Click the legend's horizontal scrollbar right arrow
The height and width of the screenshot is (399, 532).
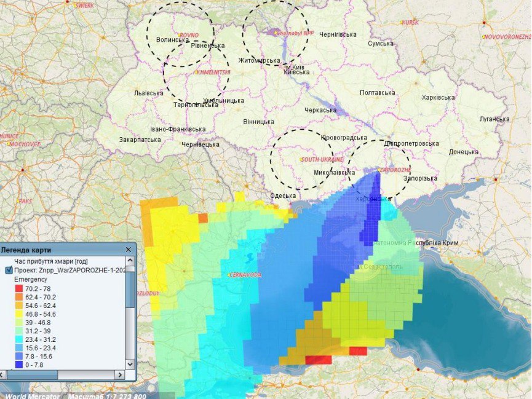point(120,375)
